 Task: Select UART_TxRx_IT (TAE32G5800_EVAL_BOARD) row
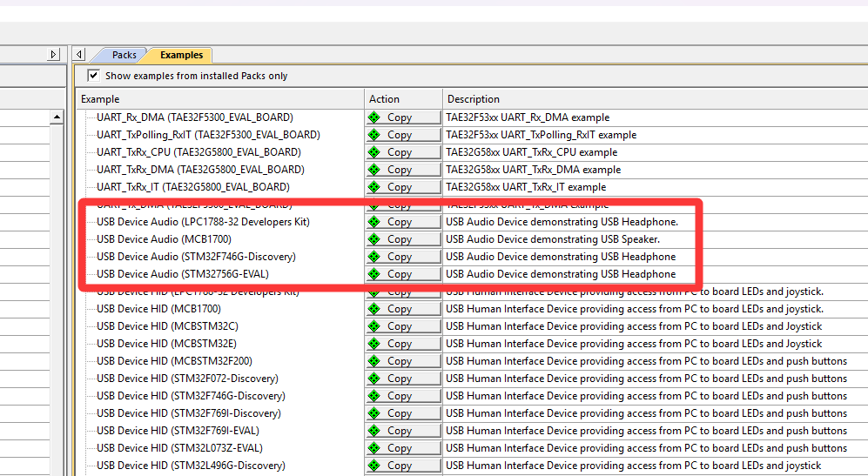(193, 187)
